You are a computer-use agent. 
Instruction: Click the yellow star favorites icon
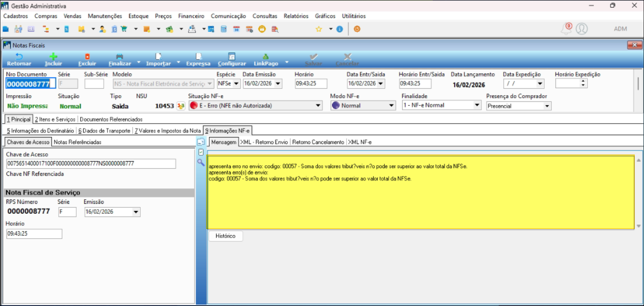[x=319, y=29]
